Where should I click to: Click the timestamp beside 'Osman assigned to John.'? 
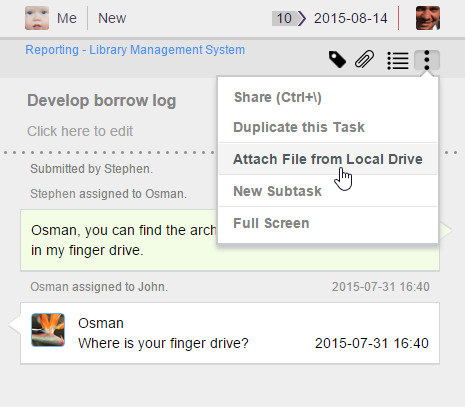coord(381,287)
